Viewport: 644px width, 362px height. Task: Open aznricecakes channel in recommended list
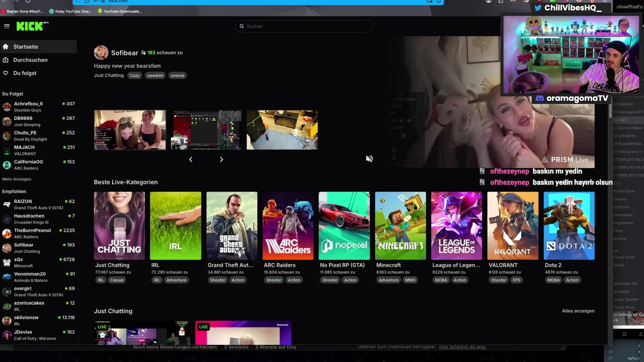point(38,306)
